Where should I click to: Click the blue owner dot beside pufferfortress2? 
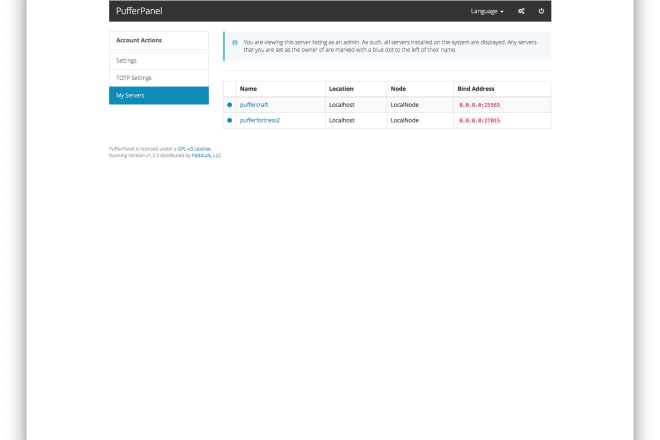tap(229, 120)
